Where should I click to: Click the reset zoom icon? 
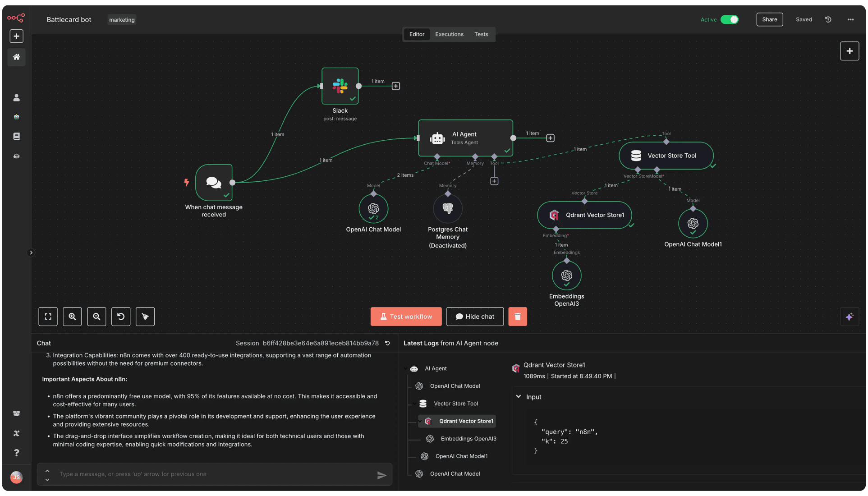tap(121, 317)
